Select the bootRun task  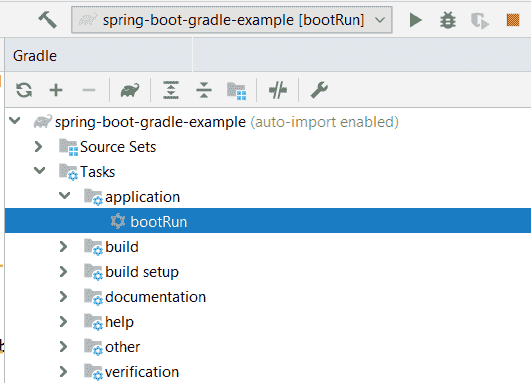[159, 222]
